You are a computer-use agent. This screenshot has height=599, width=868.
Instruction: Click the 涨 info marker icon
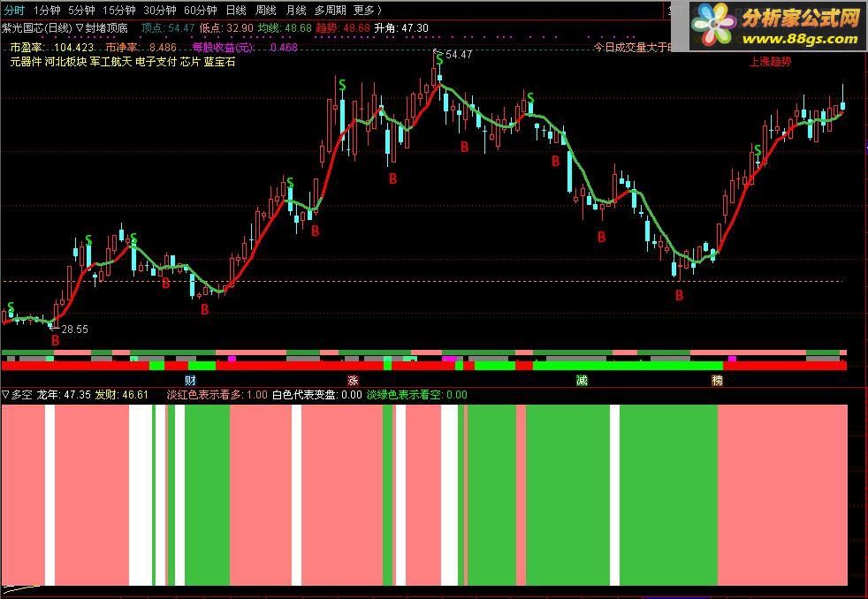pyautogui.click(x=353, y=380)
